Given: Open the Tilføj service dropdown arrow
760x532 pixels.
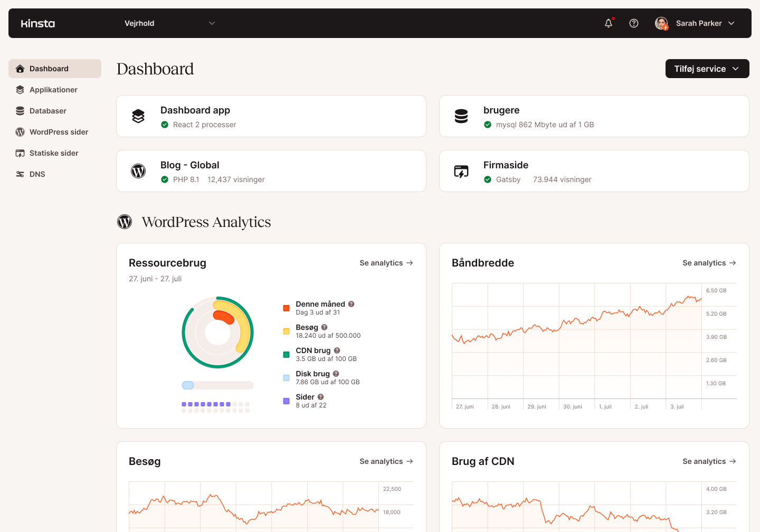Looking at the screenshot, I should [x=737, y=69].
